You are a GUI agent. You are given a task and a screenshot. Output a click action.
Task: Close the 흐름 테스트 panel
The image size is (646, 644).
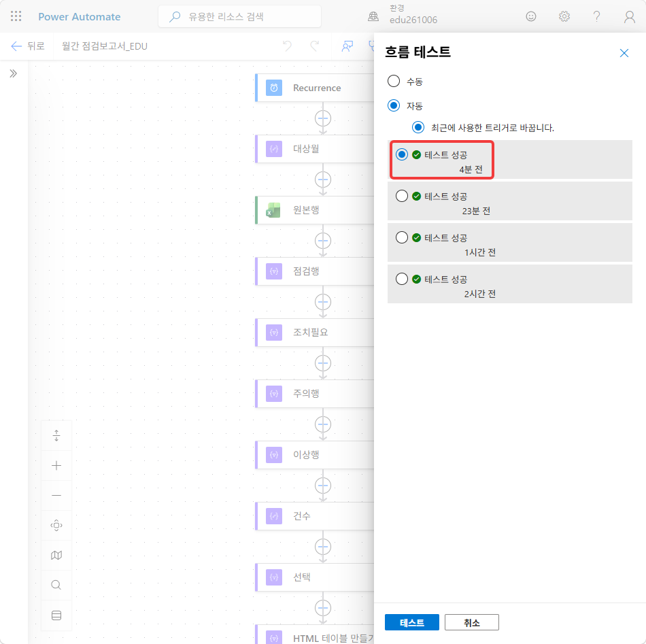coord(624,53)
